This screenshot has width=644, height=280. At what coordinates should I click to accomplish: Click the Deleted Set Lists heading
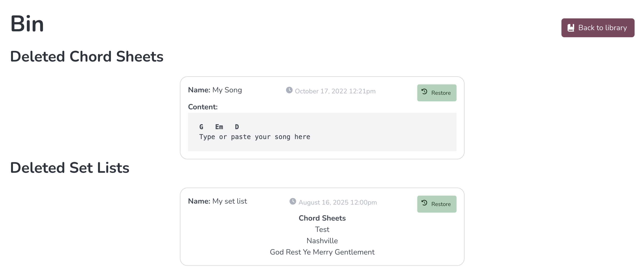click(x=70, y=168)
